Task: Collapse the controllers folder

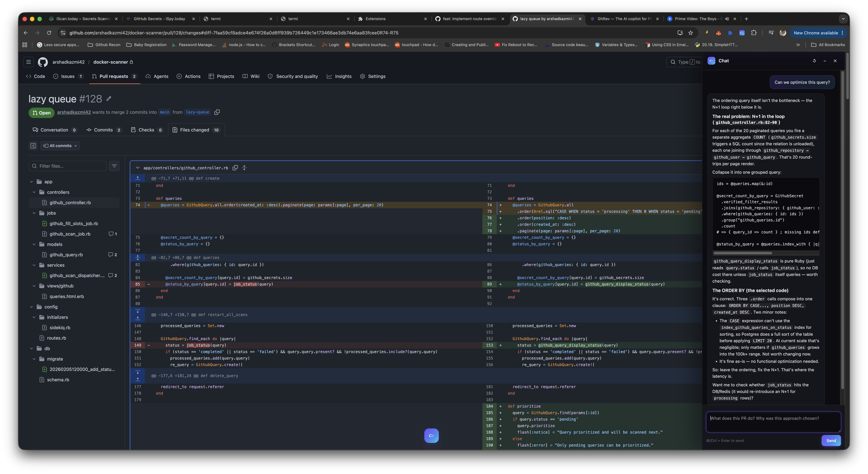Action: (x=34, y=192)
